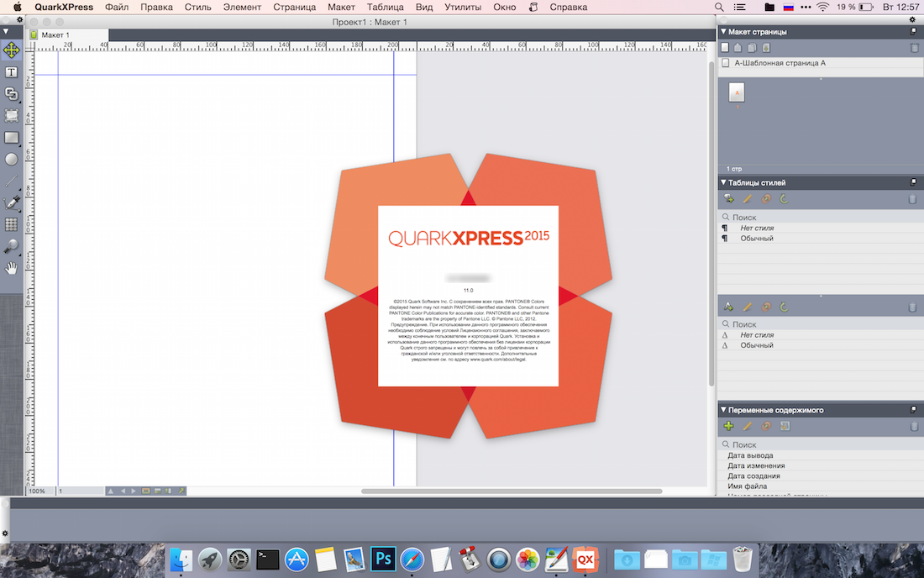
Task: Go to the previous page arrow
Action: pos(123,491)
